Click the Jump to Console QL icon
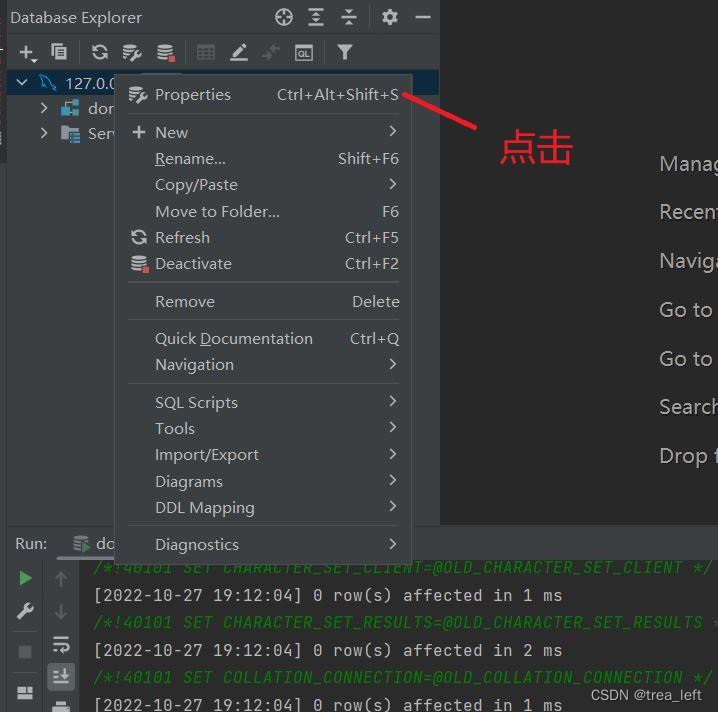The image size is (718, 712). click(x=304, y=53)
